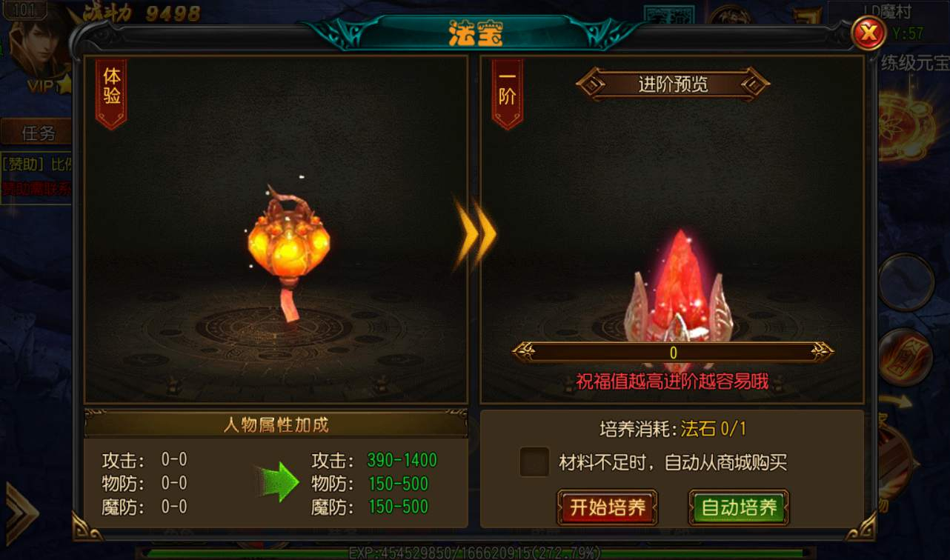Click the 人物属性加成 header bar
Screen dimensions: 950x560
point(276,424)
